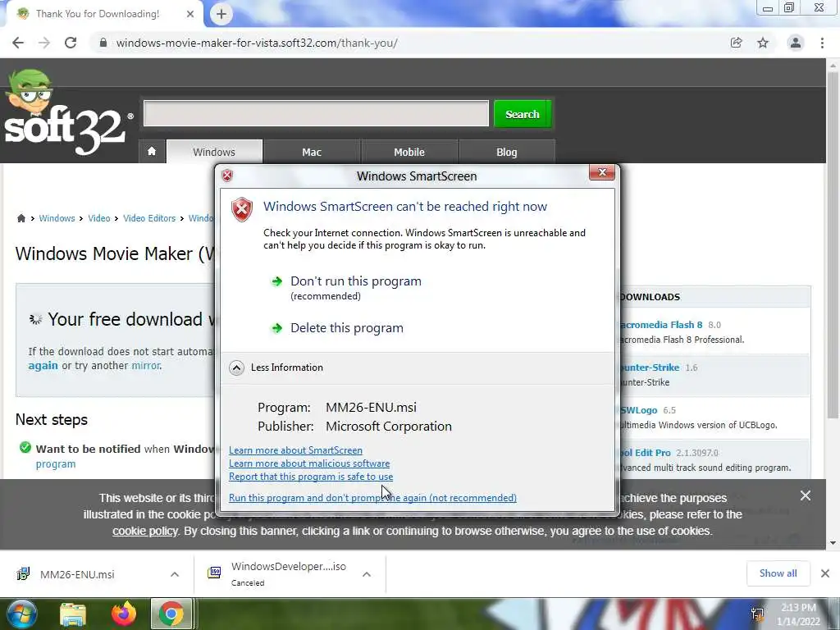Click the 'Video Editors' breadcrumb link
The image size is (840, 630).
pos(149,218)
